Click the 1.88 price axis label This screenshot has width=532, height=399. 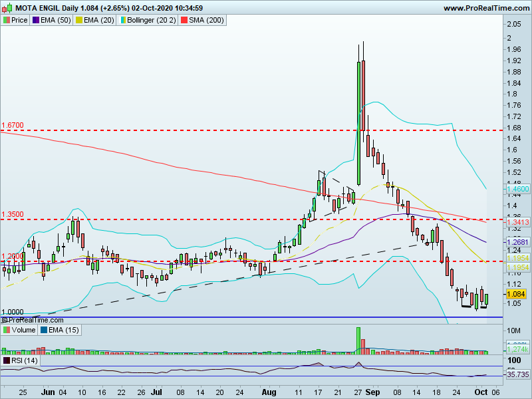point(514,72)
